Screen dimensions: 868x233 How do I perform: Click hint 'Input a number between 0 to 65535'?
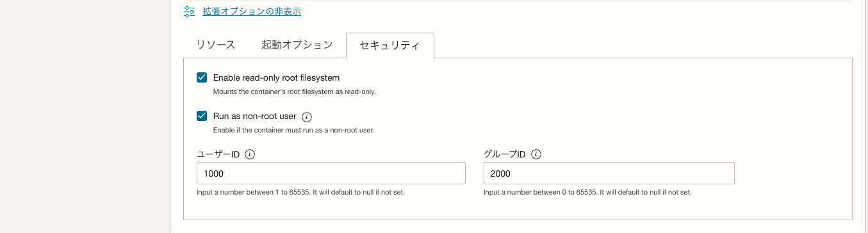pyautogui.click(x=587, y=192)
